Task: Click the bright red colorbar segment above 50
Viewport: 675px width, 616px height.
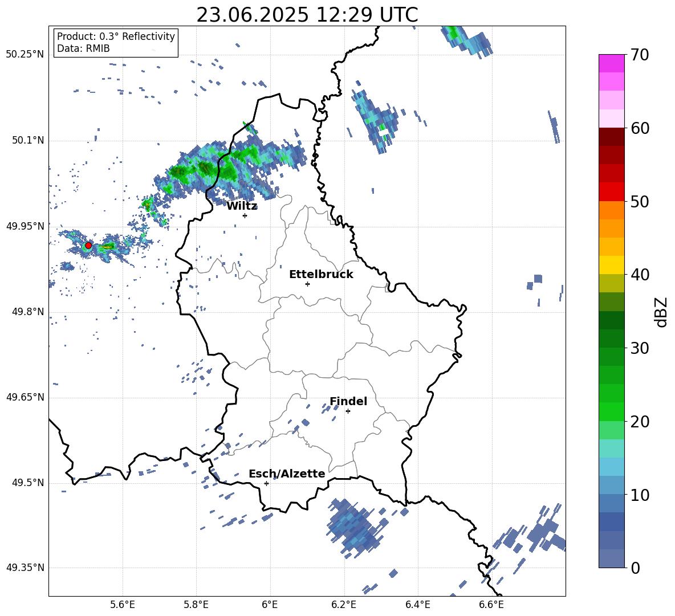Action: pyautogui.click(x=611, y=192)
